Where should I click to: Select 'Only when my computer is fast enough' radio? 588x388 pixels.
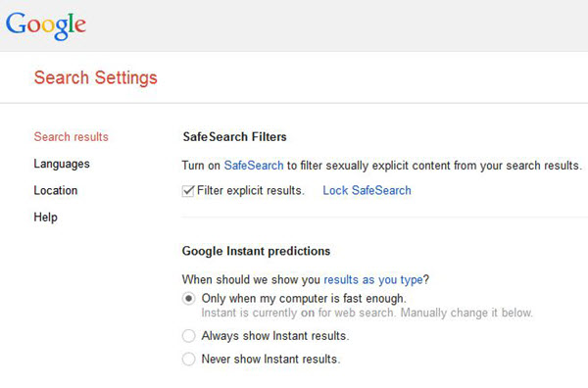pyautogui.click(x=188, y=299)
